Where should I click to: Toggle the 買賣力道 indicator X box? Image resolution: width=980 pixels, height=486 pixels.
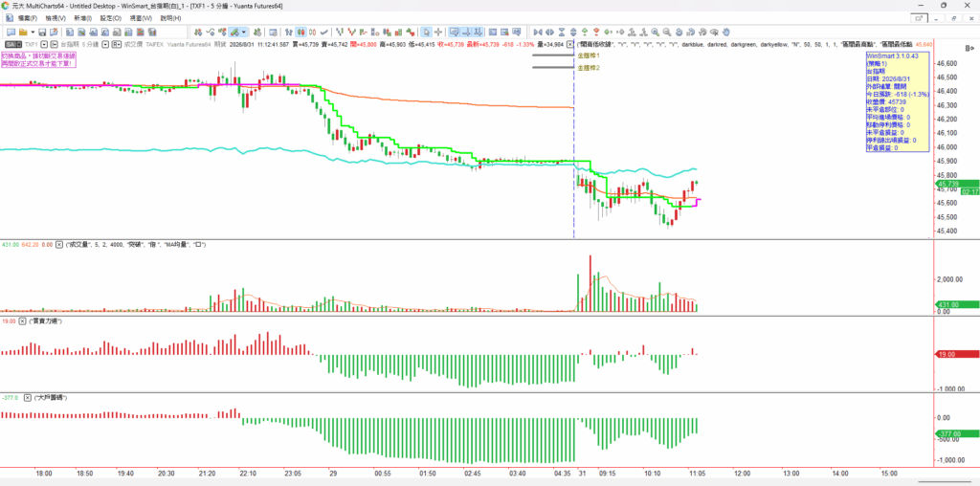coord(23,320)
